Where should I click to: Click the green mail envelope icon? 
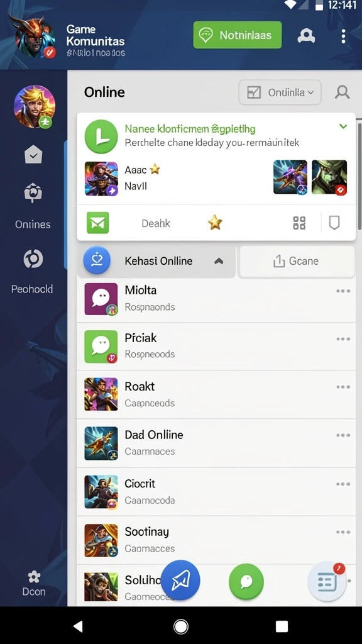(97, 223)
